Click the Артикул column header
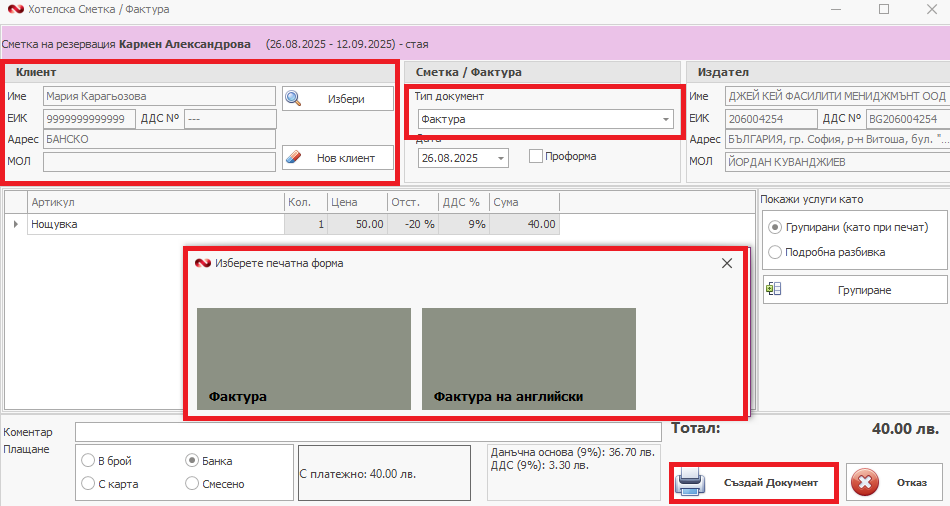 155,202
